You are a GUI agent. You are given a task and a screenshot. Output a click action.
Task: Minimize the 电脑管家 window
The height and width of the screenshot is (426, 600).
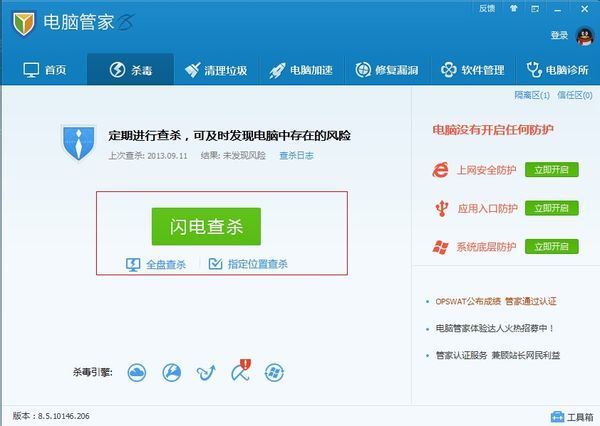(558, 10)
